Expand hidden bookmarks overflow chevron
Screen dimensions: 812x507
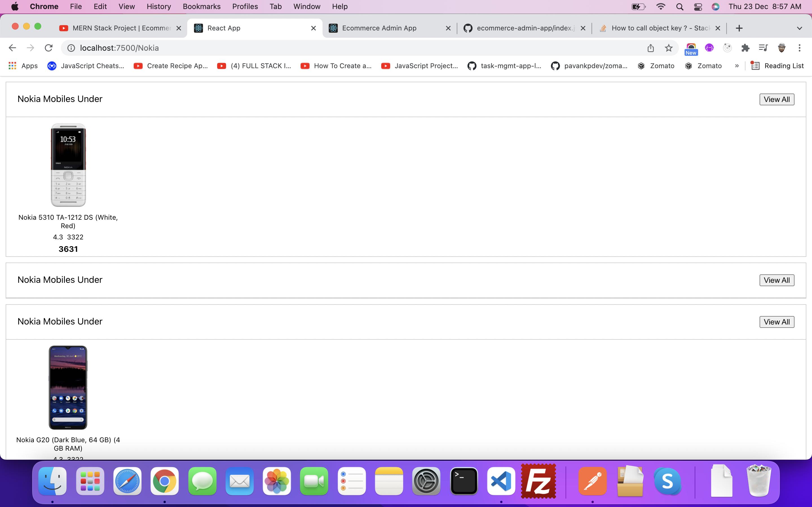pos(736,66)
